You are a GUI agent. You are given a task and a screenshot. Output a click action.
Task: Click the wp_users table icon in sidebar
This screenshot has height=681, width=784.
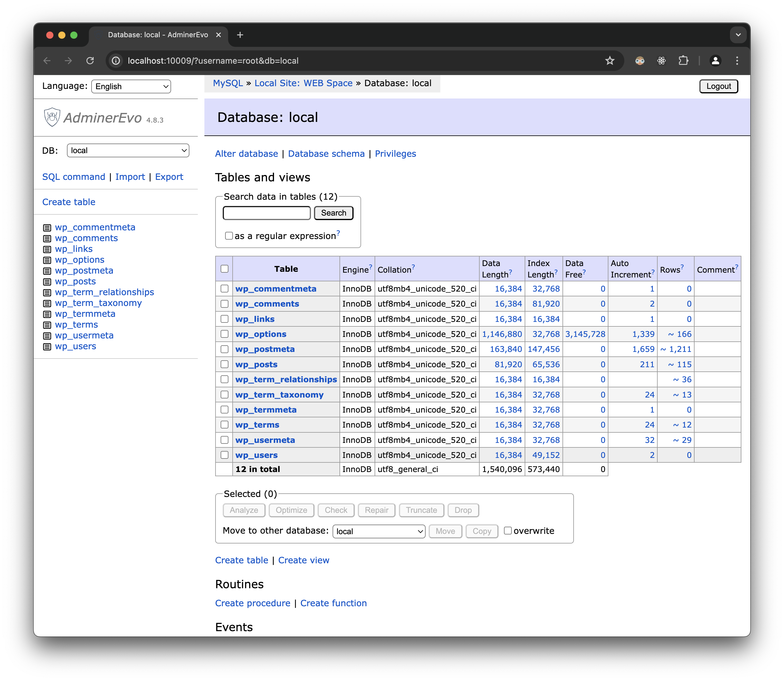(x=47, y=347)
